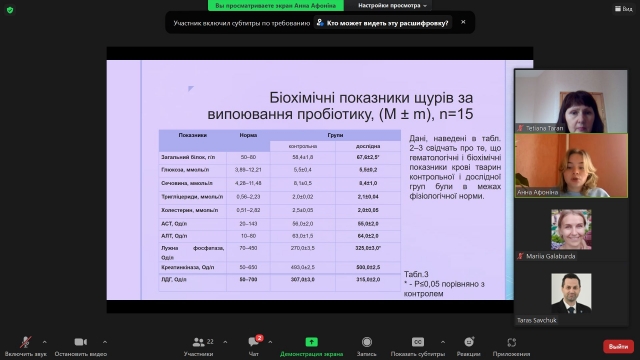640x360 pixels.
Task: Start recording with Запись button
Action: tap(367, 346)
